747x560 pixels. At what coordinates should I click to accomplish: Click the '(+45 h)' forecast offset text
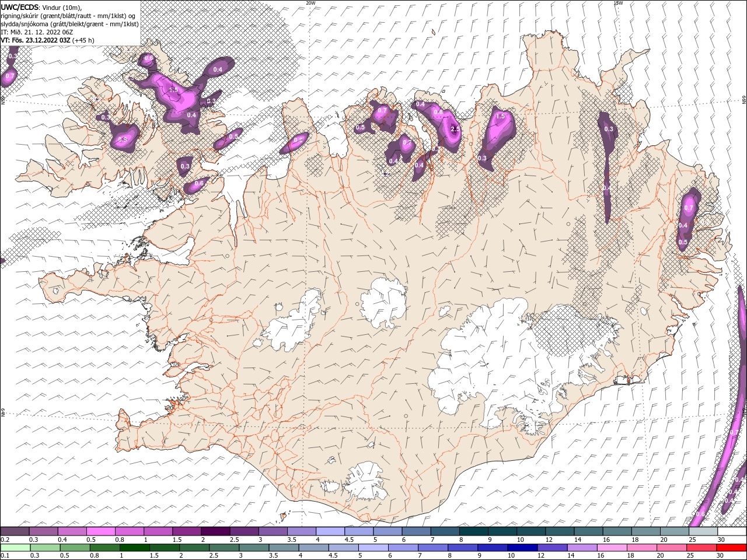click(x=83, y=40)
